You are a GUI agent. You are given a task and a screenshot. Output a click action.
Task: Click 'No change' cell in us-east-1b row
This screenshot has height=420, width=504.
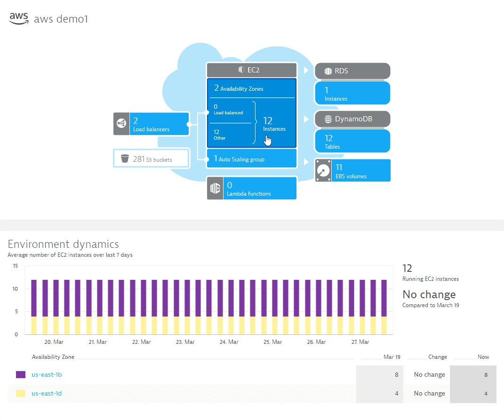pyautogui.click(x=430, y=375)
